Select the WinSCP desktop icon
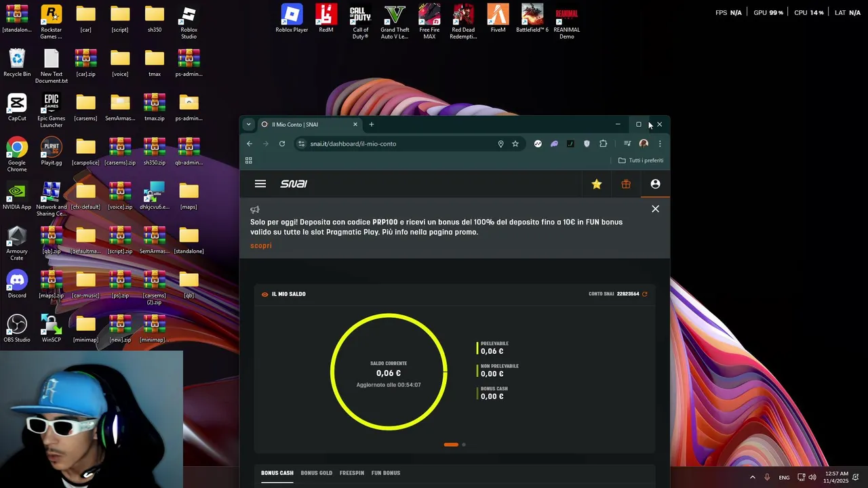 point(51,328)
